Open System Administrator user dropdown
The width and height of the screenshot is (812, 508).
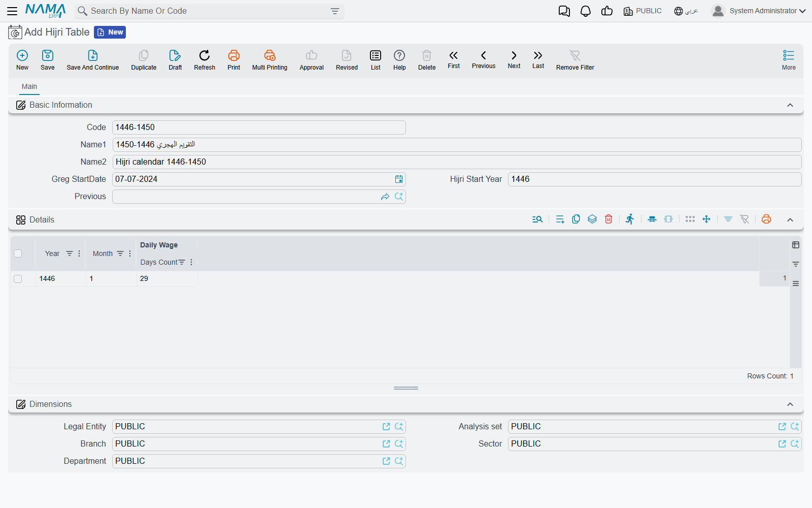[x=759, y=11]
